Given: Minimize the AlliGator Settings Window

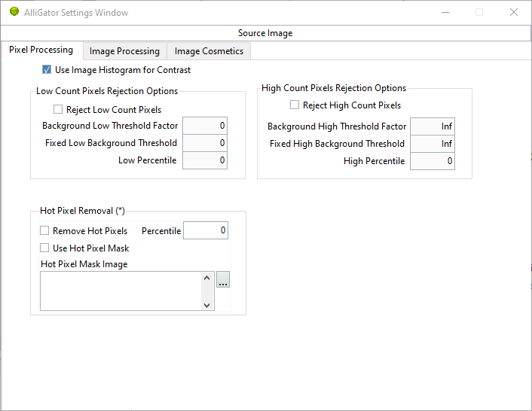Looking at the screenshot, I should 445,12.
